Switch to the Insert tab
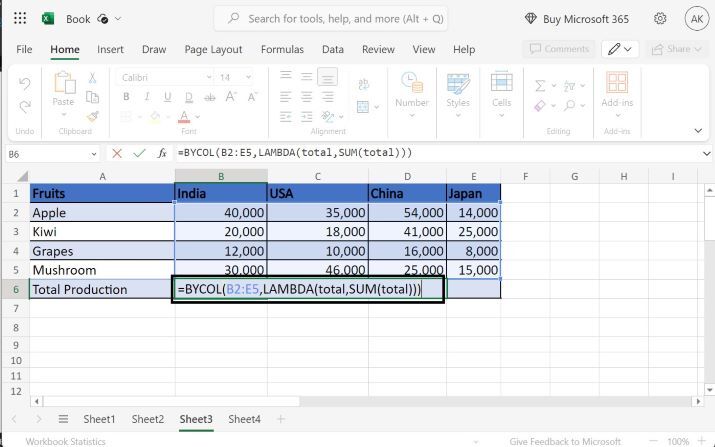715x447 pixels. (110, 49)
